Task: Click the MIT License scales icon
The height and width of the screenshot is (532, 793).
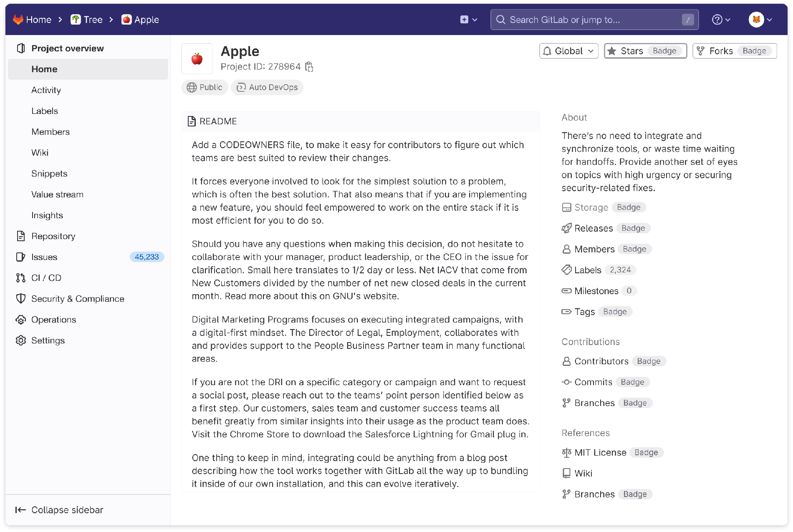Action: (566, 452)
